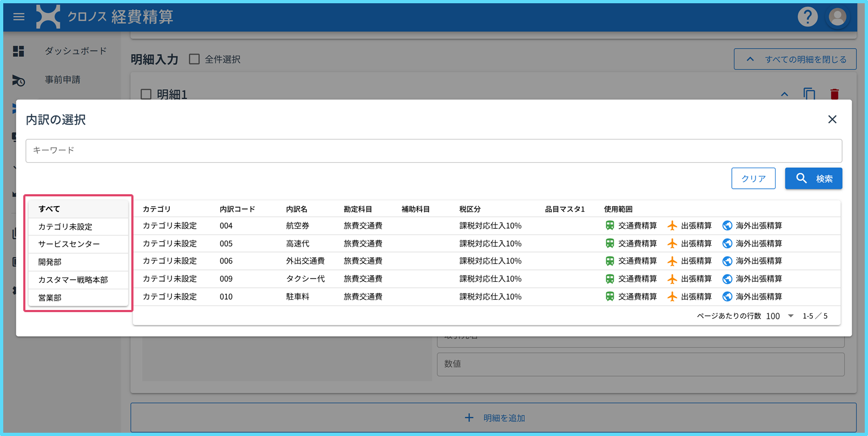868x436 pixels.
Task: Focus the キーワード search field
Action: click(x=433, y=150)
